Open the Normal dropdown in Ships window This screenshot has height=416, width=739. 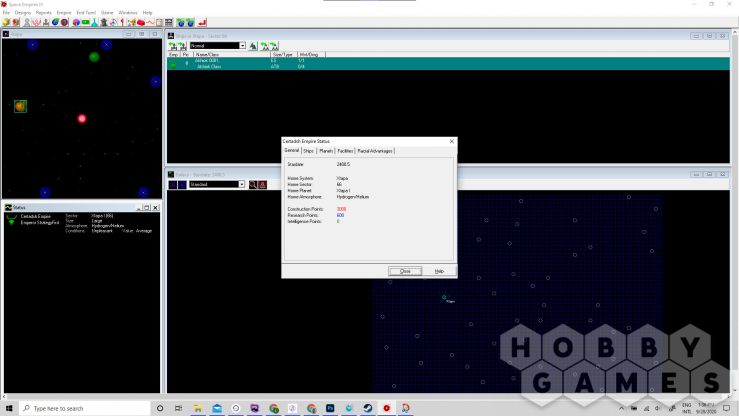click(242, 46)
